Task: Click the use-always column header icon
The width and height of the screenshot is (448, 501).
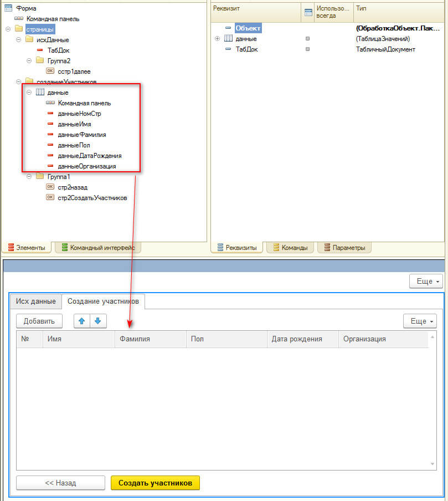Action: coord(308,12)
